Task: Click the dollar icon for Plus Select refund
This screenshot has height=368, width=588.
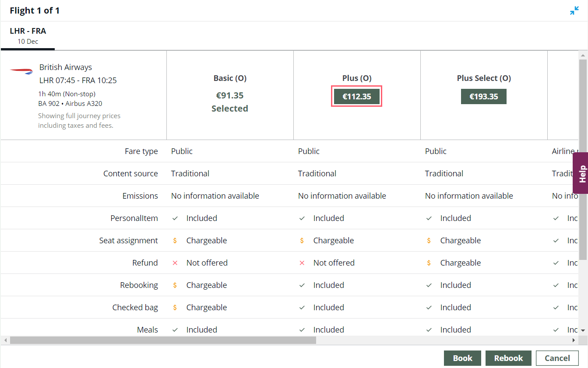Action: pos(429,263)
